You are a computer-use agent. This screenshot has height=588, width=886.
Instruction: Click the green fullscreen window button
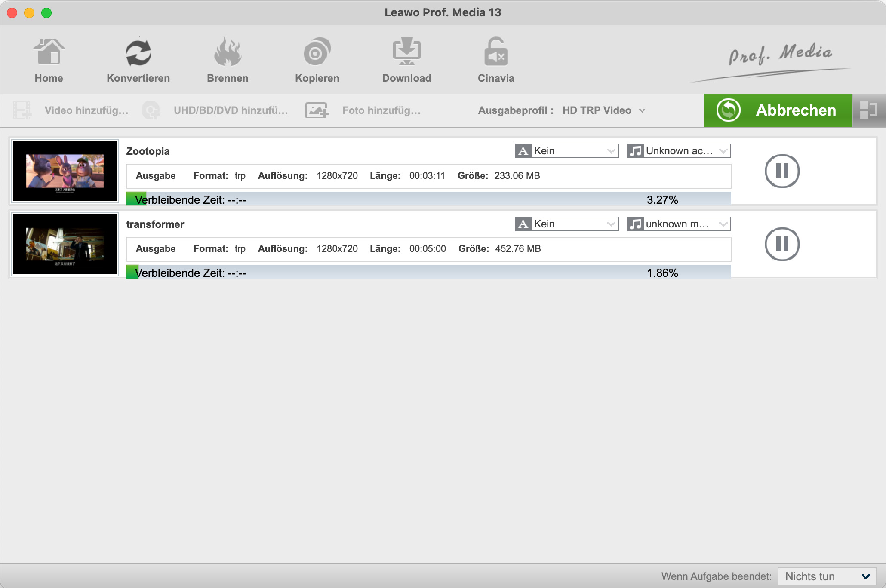pos(46,13)
